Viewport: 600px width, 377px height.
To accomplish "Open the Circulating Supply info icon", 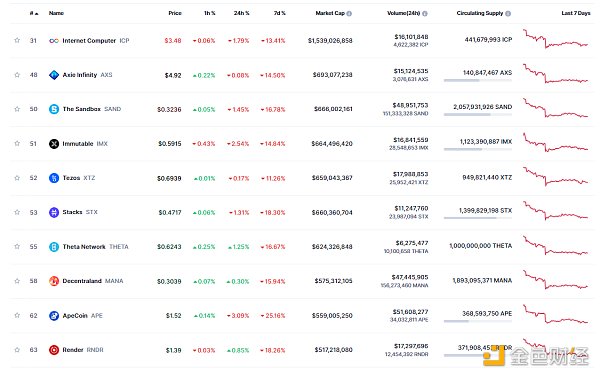I will click(508, 13).
